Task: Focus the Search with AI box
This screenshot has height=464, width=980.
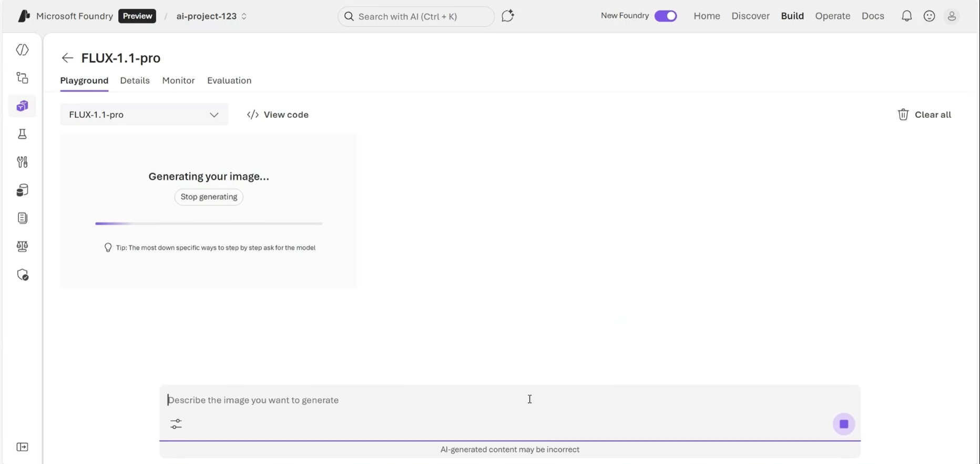Action: pyautogui.click(x=416, y=16)
